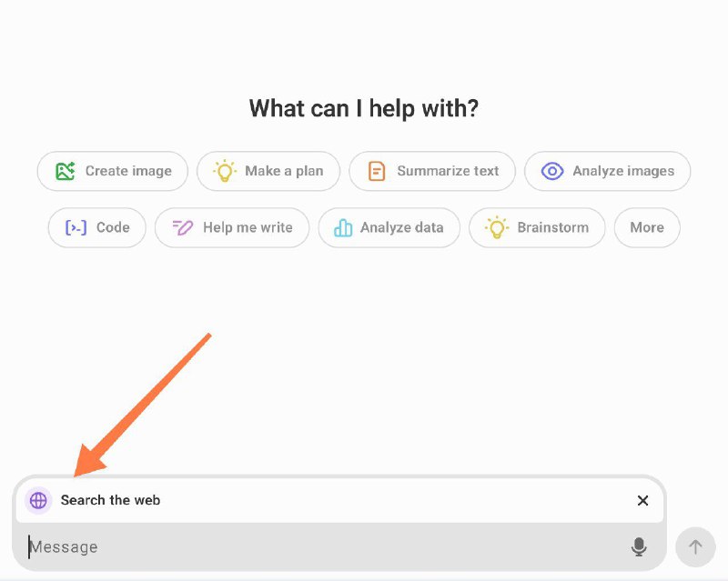
Task: Click the Analyze images eye icon
Action: [552, 171]
